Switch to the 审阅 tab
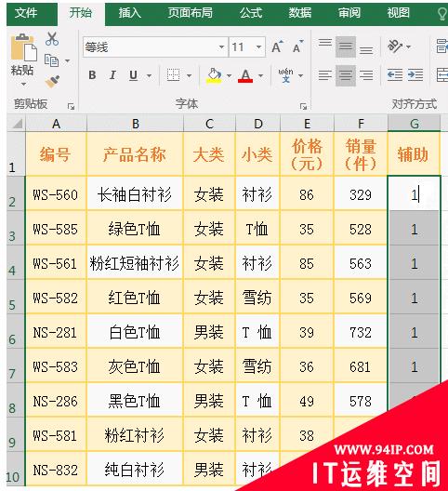448x491 pixels. [349, 13]
